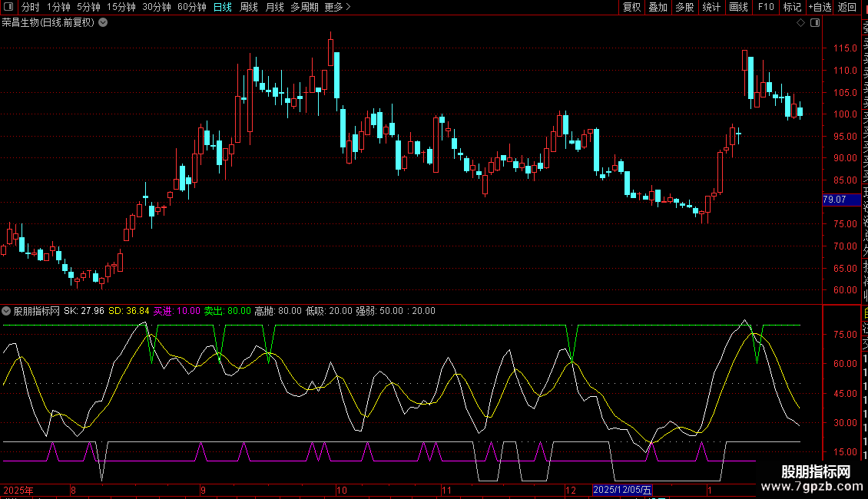Toggle the left panel icon at top-left
868x499 pixels.
tap(10, 7)
